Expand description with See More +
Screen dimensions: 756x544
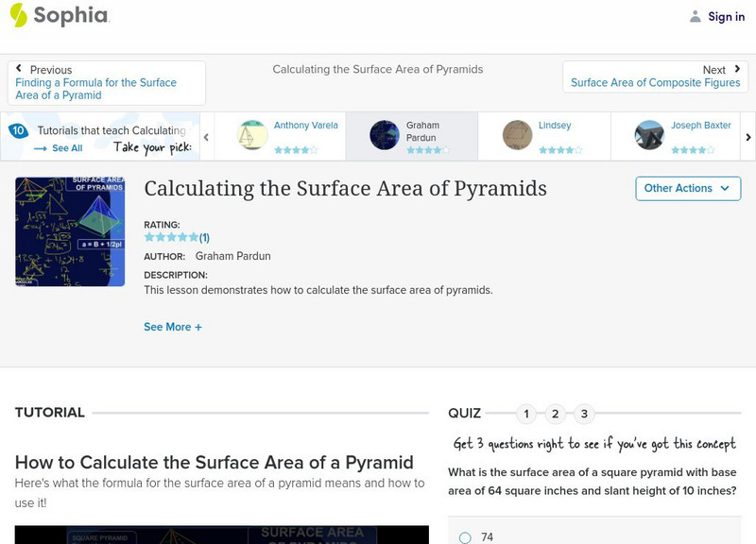[173, 327]
